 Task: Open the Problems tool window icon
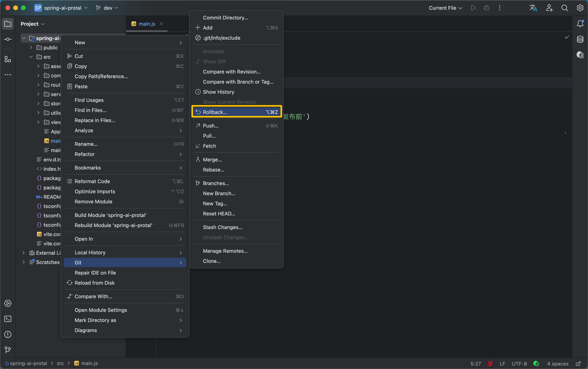[8, 334]
